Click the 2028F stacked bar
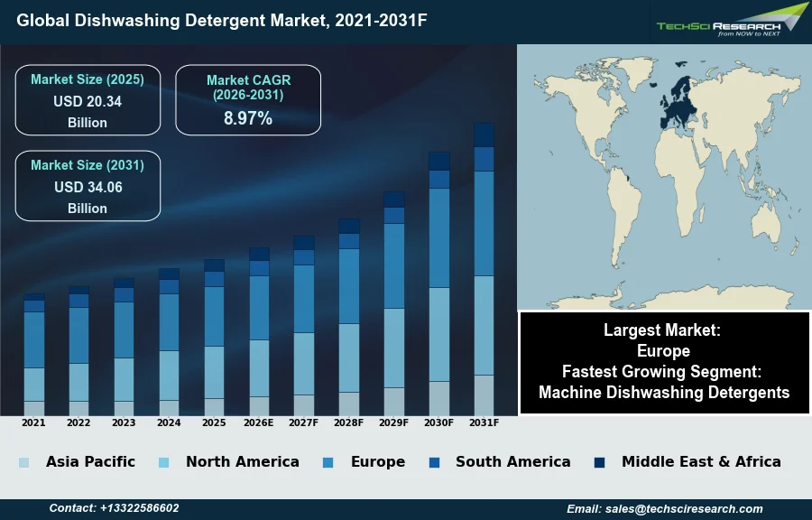Screen dimensions: 812x520 tap(349, 316)
